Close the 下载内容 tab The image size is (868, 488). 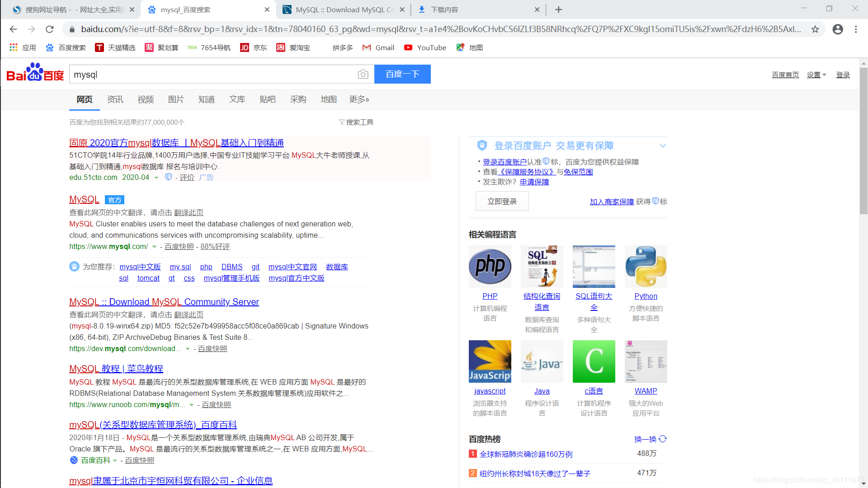click(537, 9)
